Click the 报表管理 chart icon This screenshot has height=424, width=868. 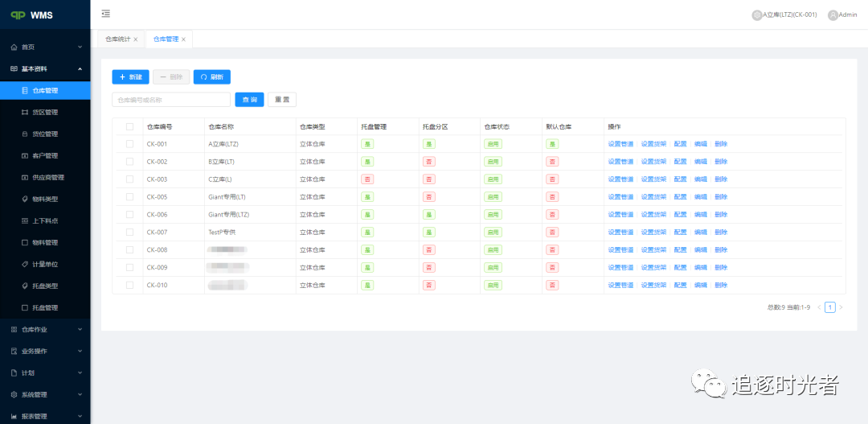(x=14, y=416)
